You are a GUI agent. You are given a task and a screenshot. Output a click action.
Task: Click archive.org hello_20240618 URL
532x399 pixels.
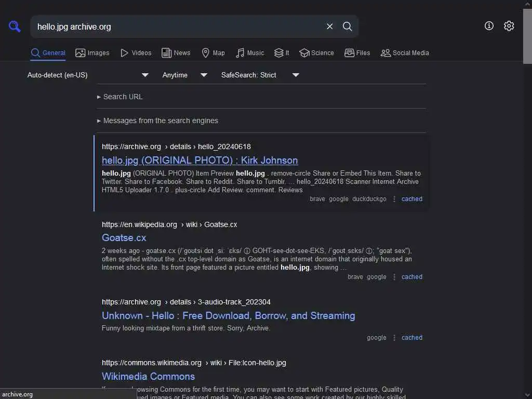tap(176, 147)
